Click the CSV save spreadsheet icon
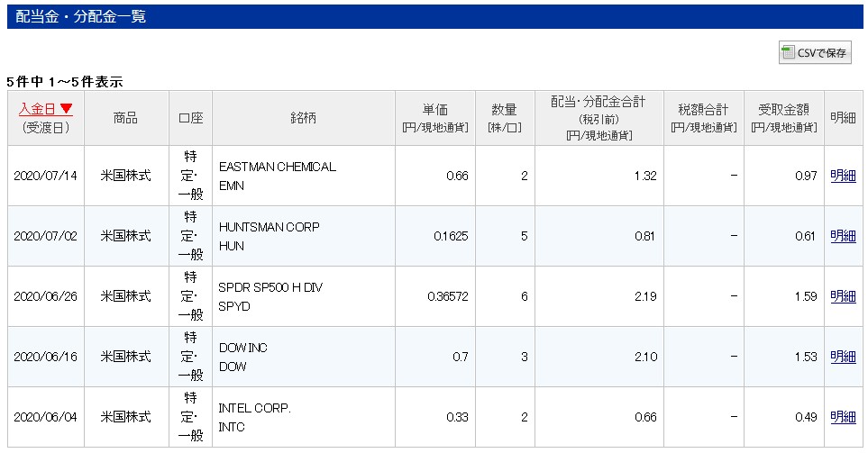This screenshot has width=868, height=453. 788,53
